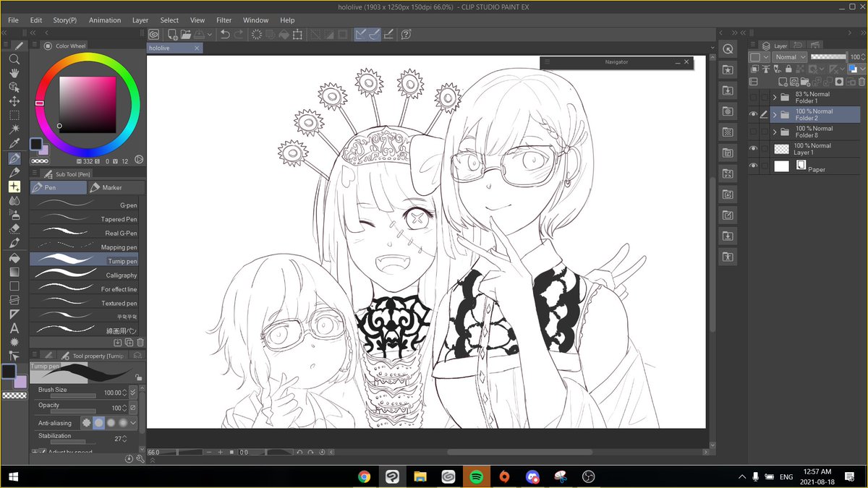Open the Animation menu
Screen dimensions: 868x488
[105, 20]
